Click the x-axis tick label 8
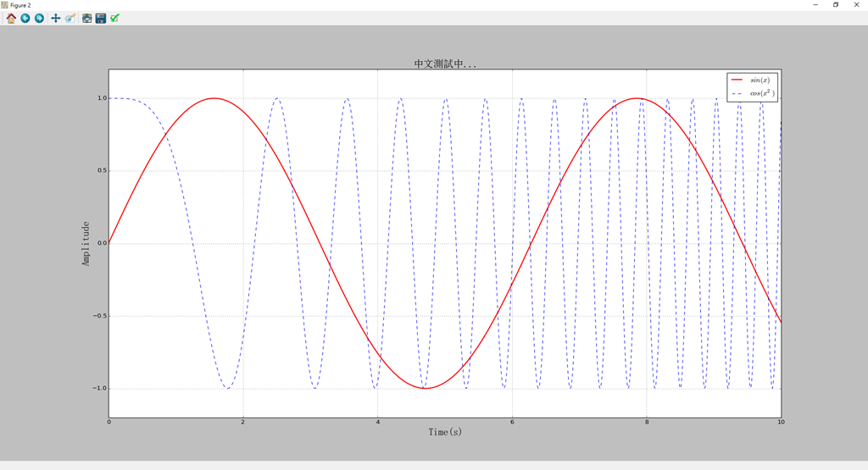The width and height of the screenshot is (868, 470). pyautogui.click(x=647, y=423)
